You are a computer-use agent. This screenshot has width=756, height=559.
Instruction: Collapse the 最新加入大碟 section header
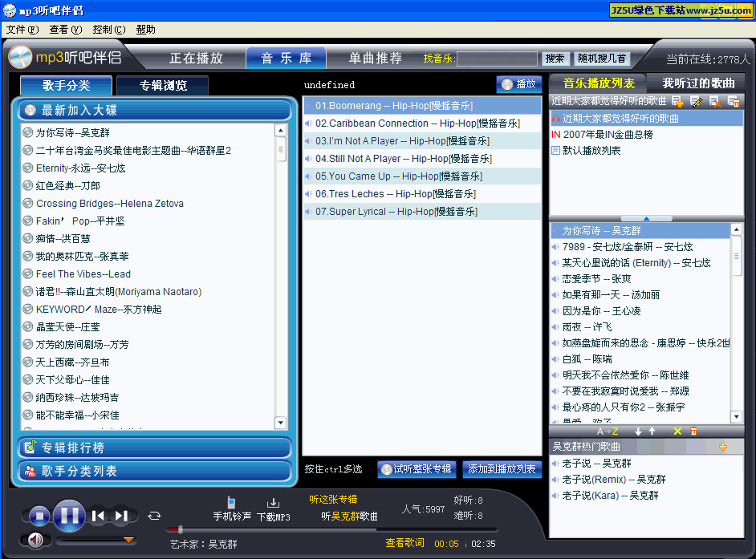coord(154,110)
